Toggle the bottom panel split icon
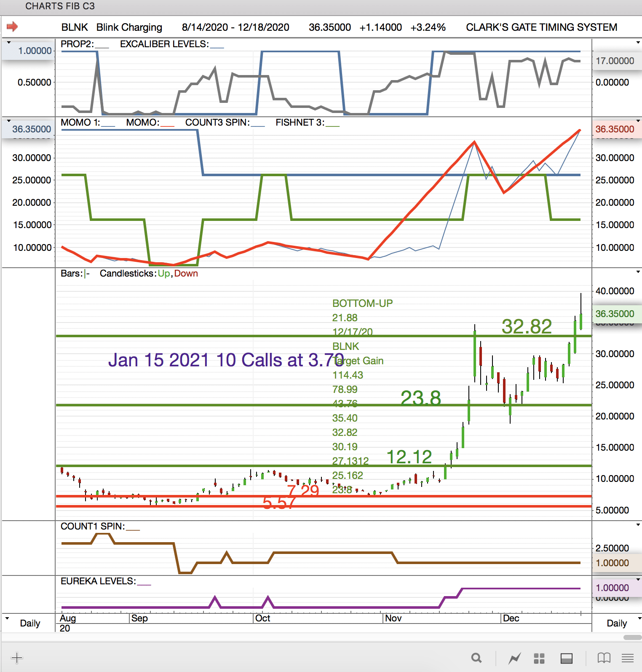This screenshot has width=642, height=672. (567, 658)
